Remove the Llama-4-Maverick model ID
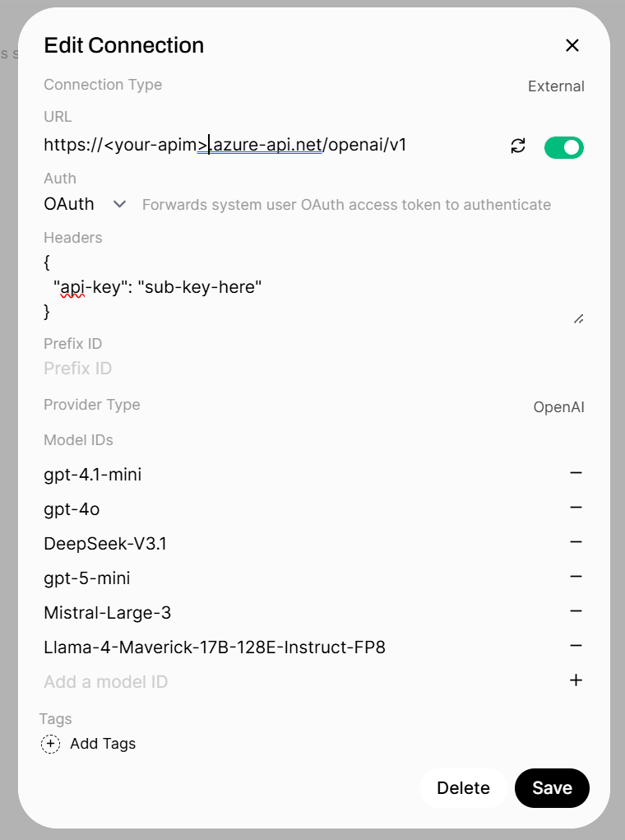The height and width of the screenshot is (840, 625). 576,646
